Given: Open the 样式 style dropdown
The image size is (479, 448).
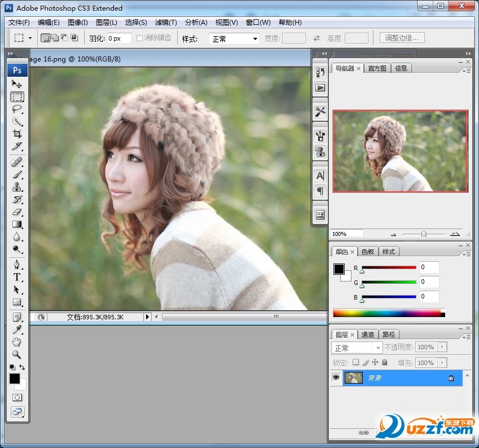Looking at the screenshot, I should pos(234,39).
